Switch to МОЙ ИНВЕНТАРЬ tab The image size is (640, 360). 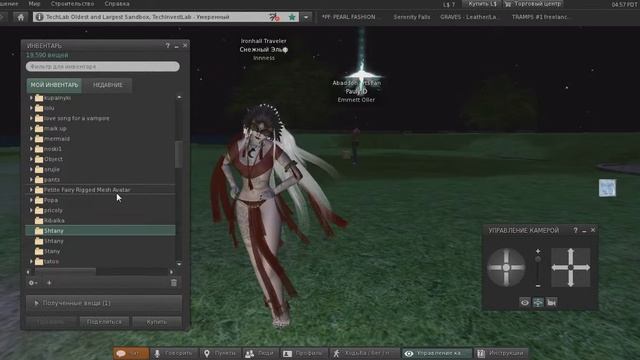(54, 85)
